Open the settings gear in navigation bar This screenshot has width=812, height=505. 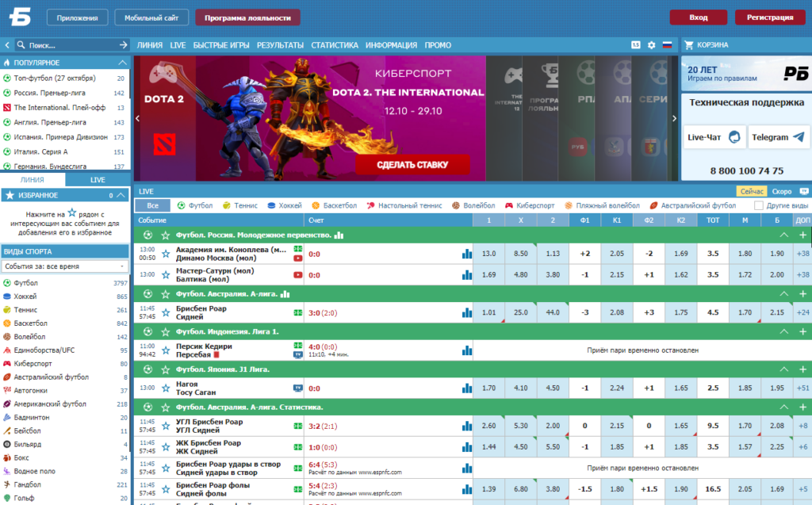pos(652,45)
